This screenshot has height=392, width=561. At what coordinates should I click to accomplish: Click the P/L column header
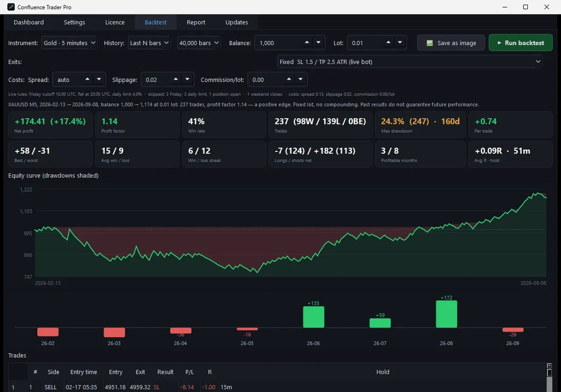(x=189, y=372)
